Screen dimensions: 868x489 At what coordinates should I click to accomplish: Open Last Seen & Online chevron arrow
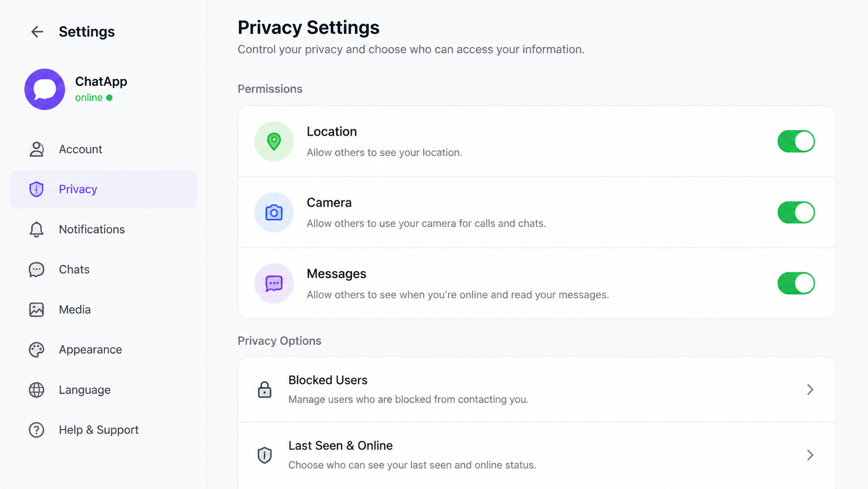click(x=810, y=455)
